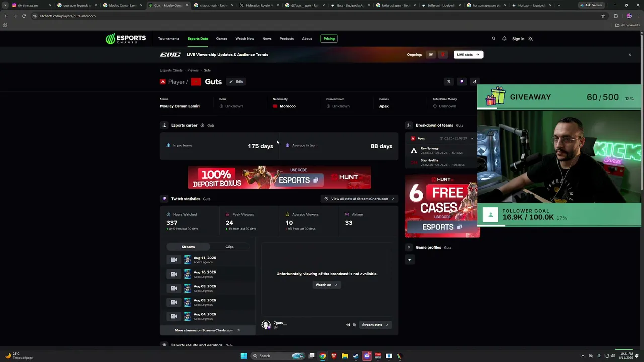
Task: Click the Aug 04, 2026 stream camera icon
Action: [174, 316]
